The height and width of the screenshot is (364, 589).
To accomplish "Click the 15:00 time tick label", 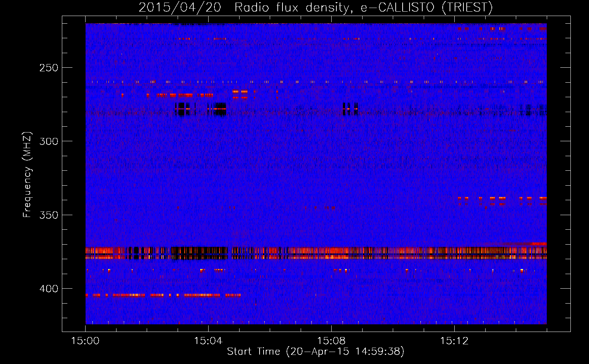I will pos(85,341).
